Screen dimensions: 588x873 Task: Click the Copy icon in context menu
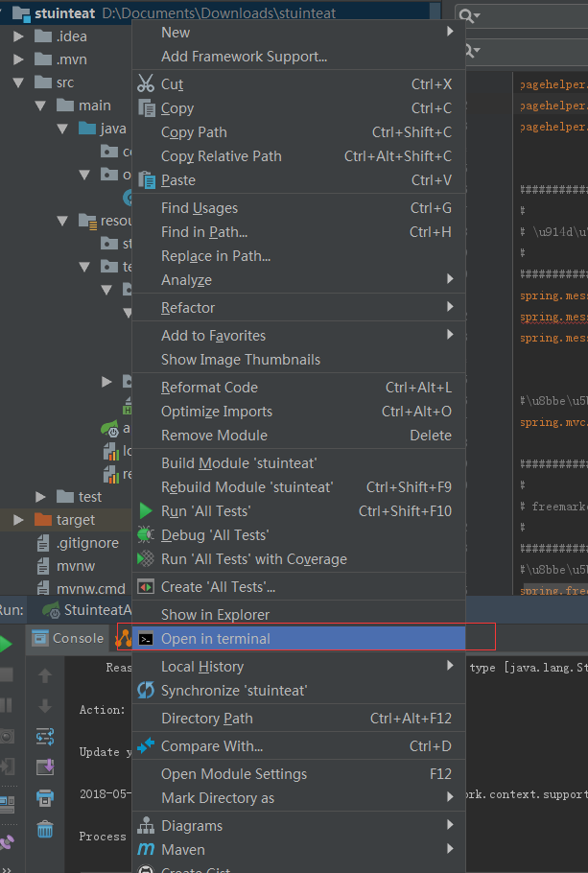pyautogui.click(x=147, y=108)
